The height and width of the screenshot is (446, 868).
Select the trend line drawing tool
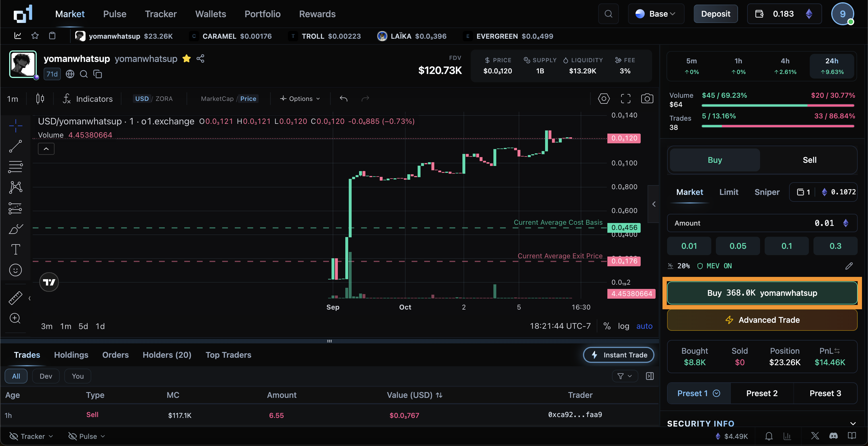(15, 146)
